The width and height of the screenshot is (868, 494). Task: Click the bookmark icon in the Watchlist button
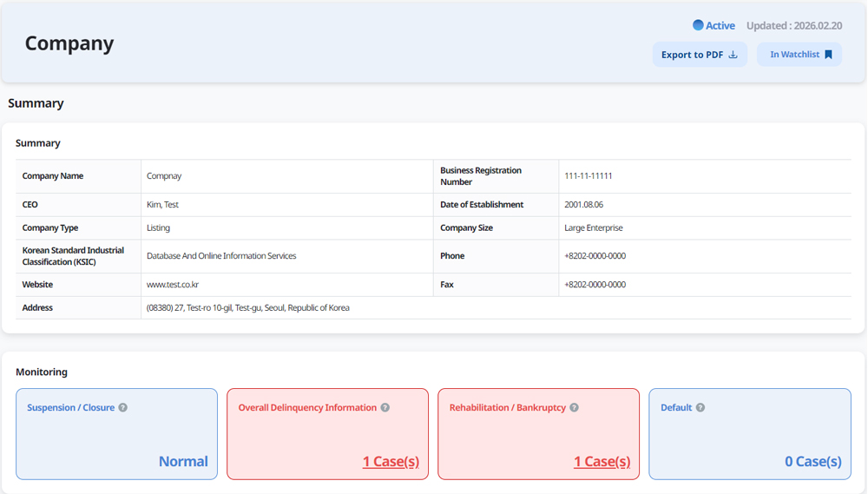[828, 55]
